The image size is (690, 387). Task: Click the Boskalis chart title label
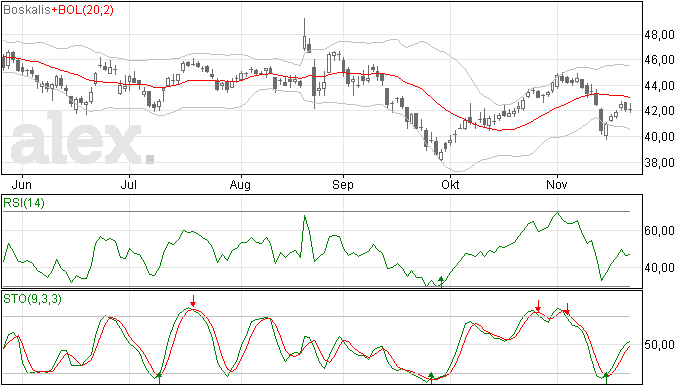click(x=27, y=9)
